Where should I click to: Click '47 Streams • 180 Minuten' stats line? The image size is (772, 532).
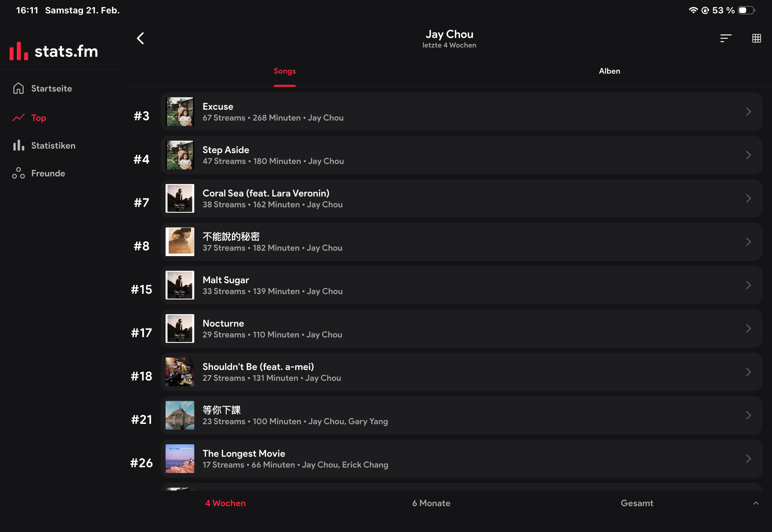pos(252,161)
